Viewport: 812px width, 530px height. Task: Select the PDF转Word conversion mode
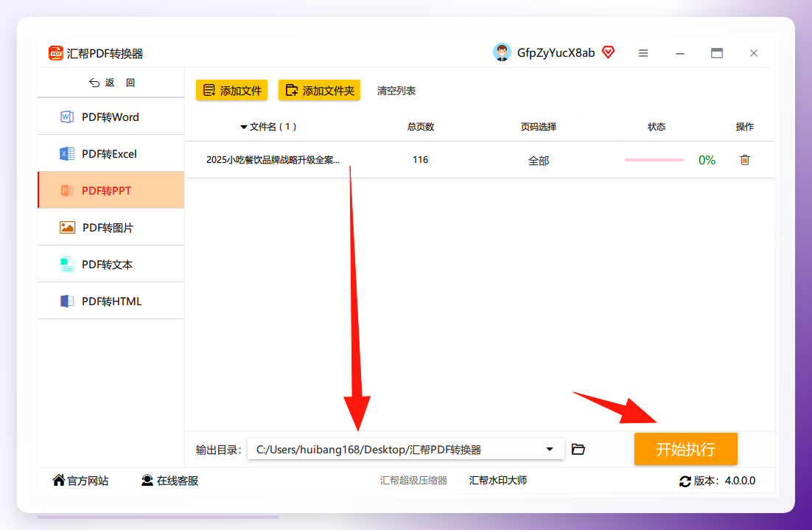pyautogui.click(x=111, y=116)
